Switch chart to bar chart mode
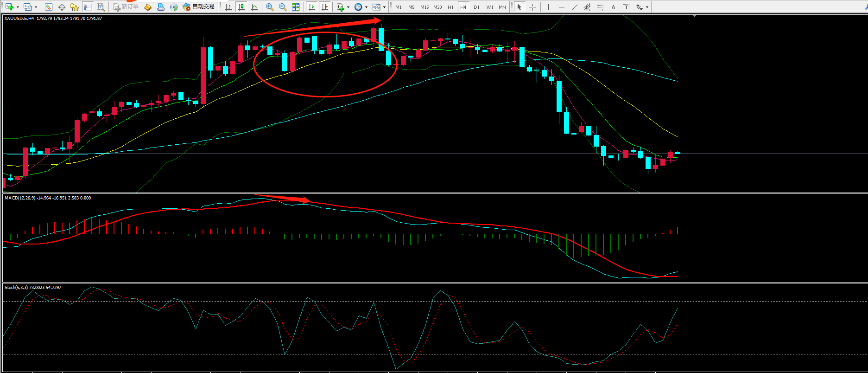The width and height of the screenshot is (868, 373). pyautogui.click(x=228, y=7)
